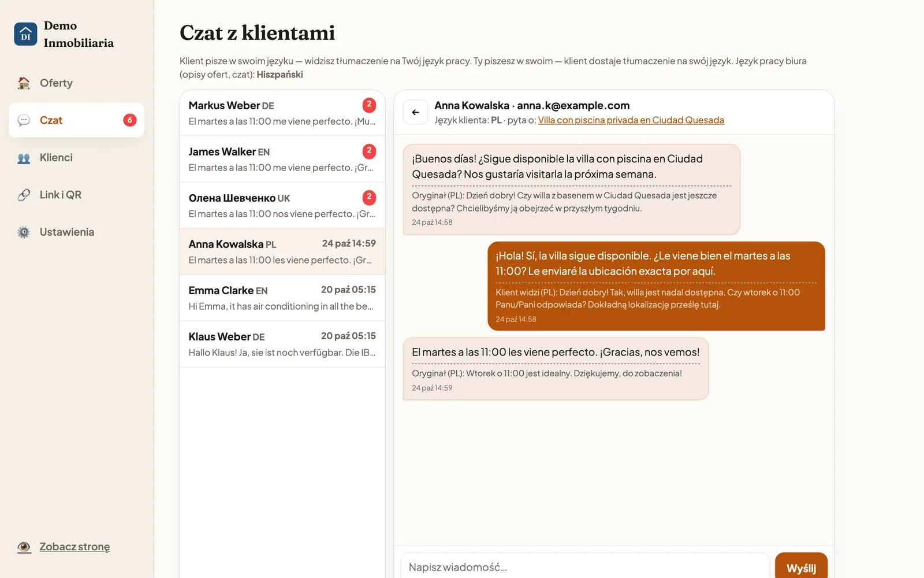The image size is (924, 578).
Task: Click the back arrow in chat header
Action: pyautogui.click(x=415, y=112)
